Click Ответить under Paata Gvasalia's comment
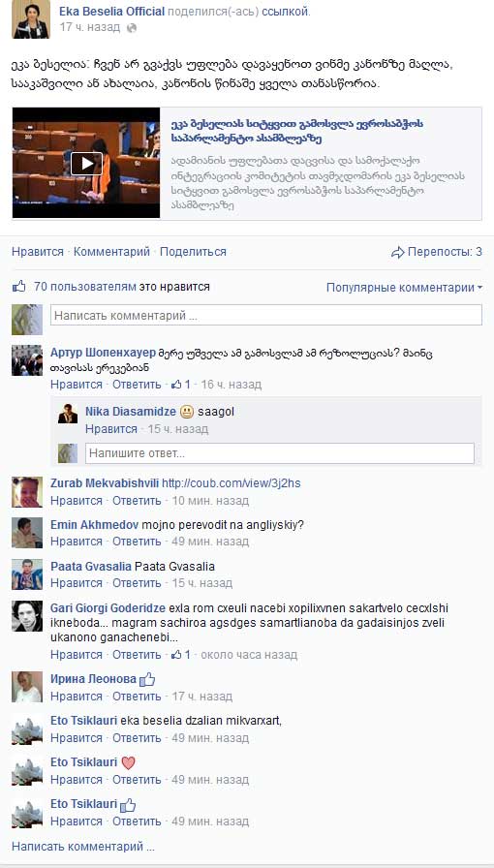Screen dimensions: 494x868 [137, 583]
